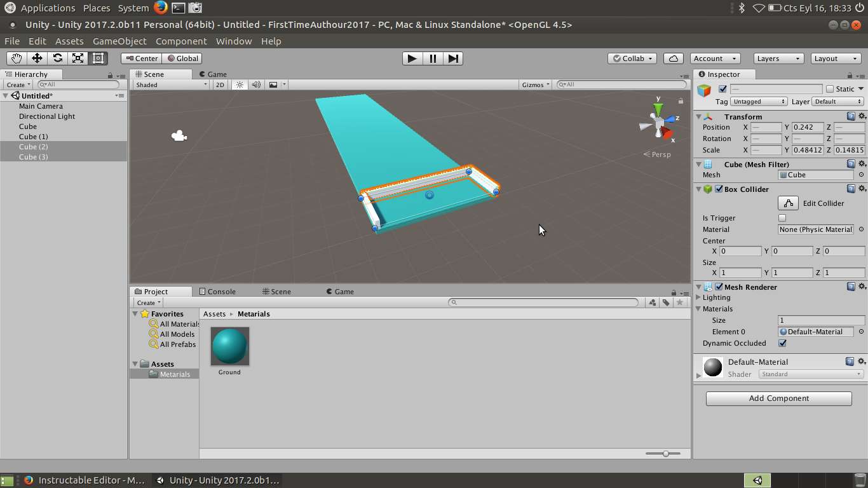868x488 pixels.
Task: Disable the Mesh Renderer component checkbox
Action: point(719,287)
